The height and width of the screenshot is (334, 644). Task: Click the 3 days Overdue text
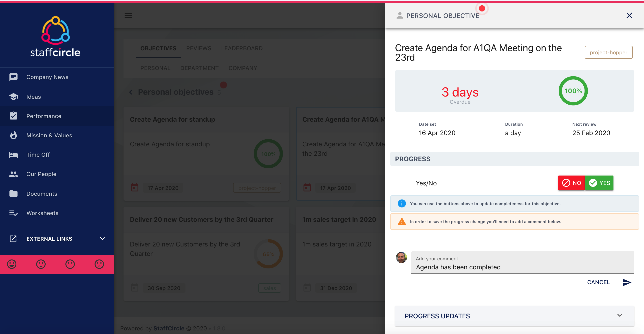pos(460,95)
